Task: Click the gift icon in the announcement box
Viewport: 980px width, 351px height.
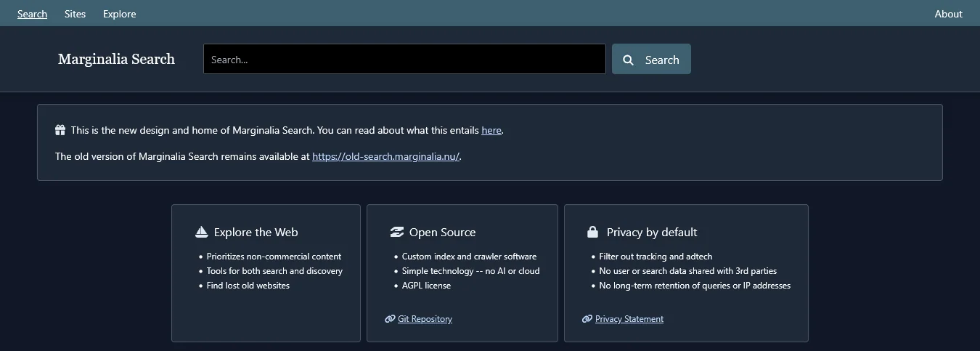Action: tap(60, 130)
